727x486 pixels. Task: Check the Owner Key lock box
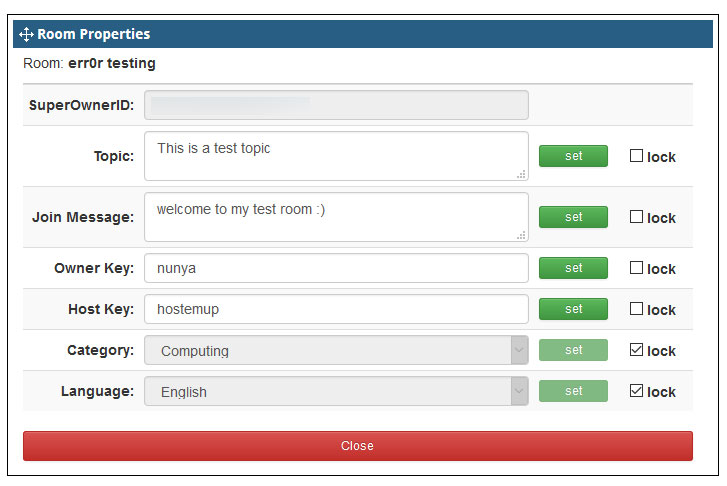[x=636, y=268]
